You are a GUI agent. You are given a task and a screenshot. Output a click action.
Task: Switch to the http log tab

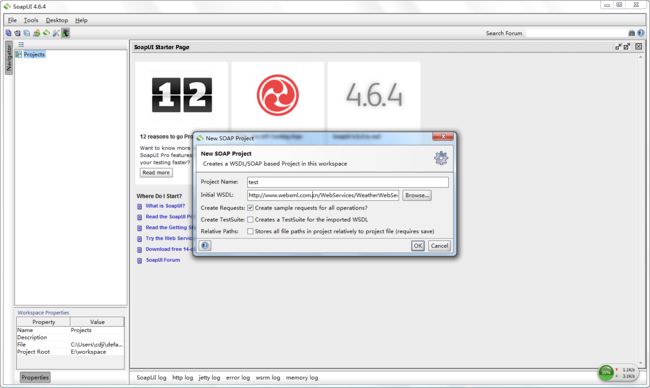pos(183,378)
